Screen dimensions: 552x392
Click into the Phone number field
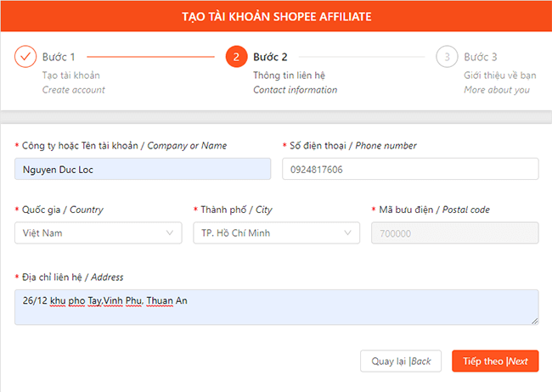click(x=410, y=169)
